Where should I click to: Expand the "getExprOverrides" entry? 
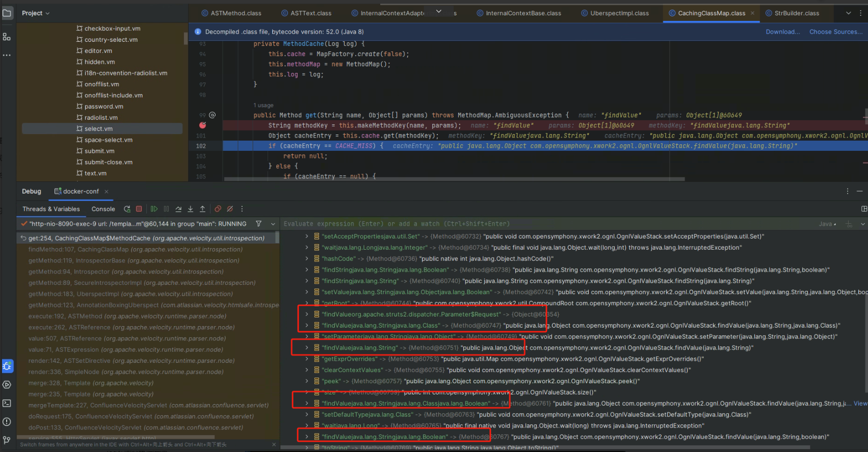(x=307, y=359)
